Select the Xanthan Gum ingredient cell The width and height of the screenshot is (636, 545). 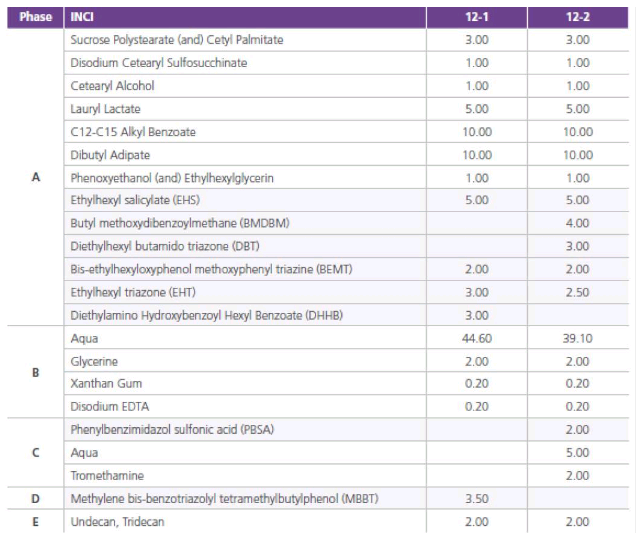point(106,383)
